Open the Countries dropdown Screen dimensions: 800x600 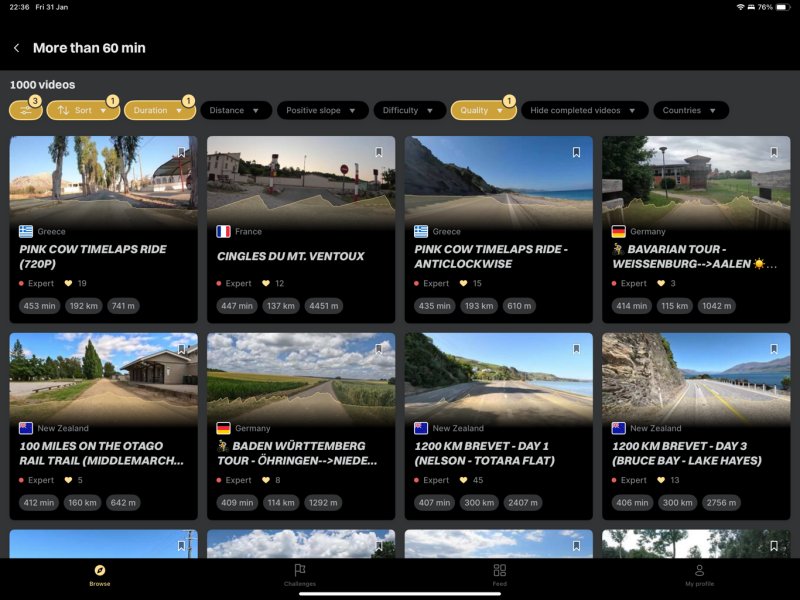point(690,110)
